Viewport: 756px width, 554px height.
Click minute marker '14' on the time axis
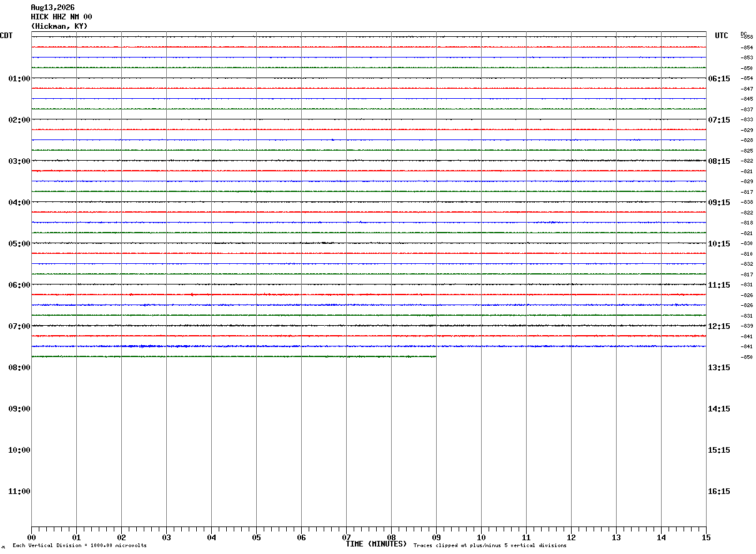click(661, 538)
